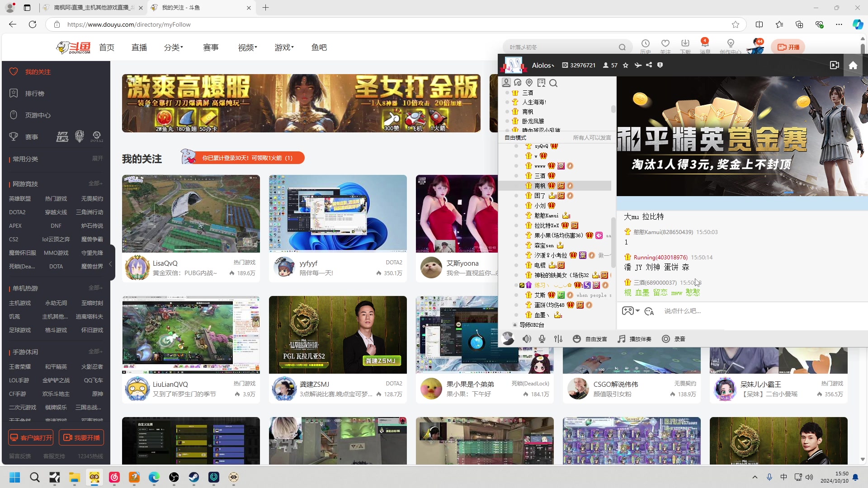The image size is (868, 488).
Task: Select the member list person icon
Action: (506, 83)
